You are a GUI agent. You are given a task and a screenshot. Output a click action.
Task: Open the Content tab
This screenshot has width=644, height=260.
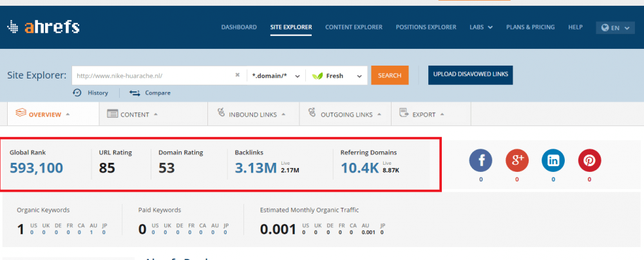point(154,114)
